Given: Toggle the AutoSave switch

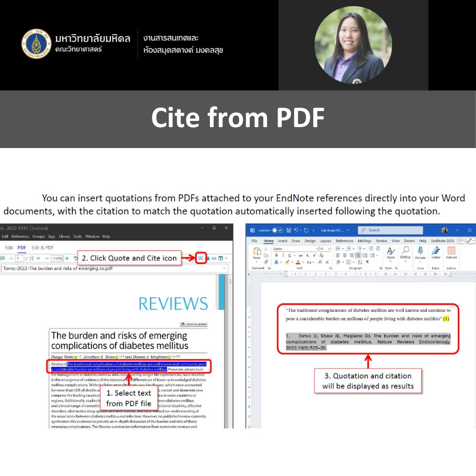Looking at the screenshot, I should 278,230.
